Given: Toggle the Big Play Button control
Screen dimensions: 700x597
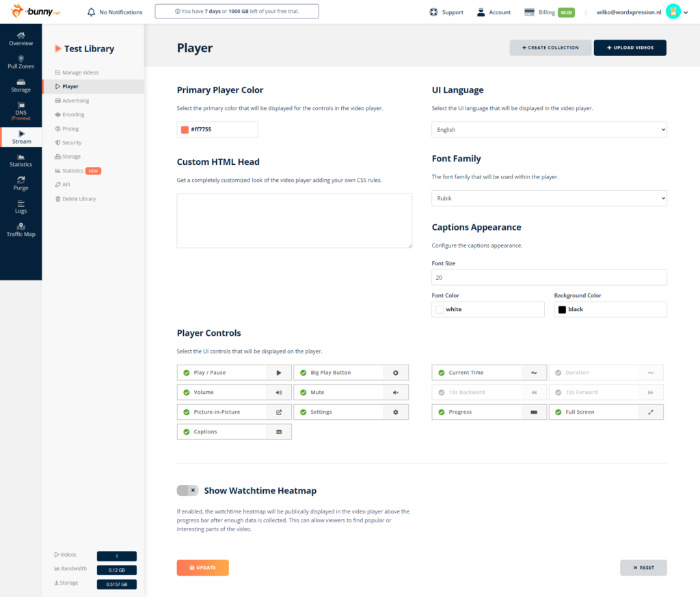Looking at the screenshot, I should click(351, 373).
